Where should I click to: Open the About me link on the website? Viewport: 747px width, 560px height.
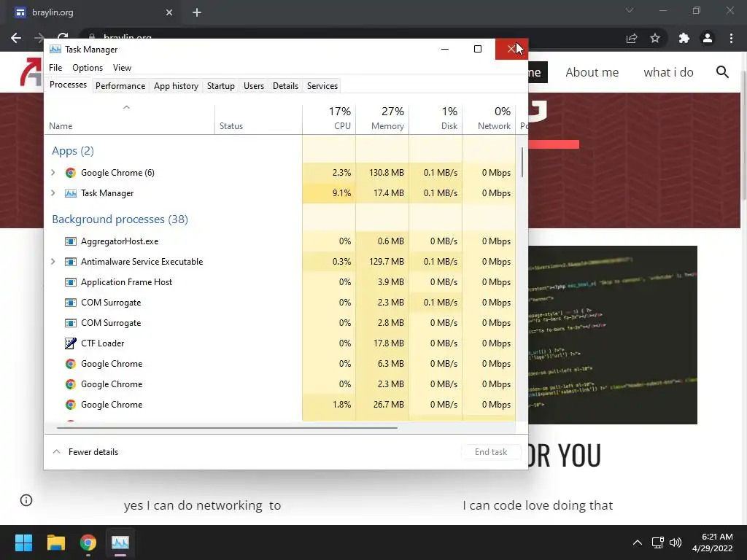click(x=592, y=72)
